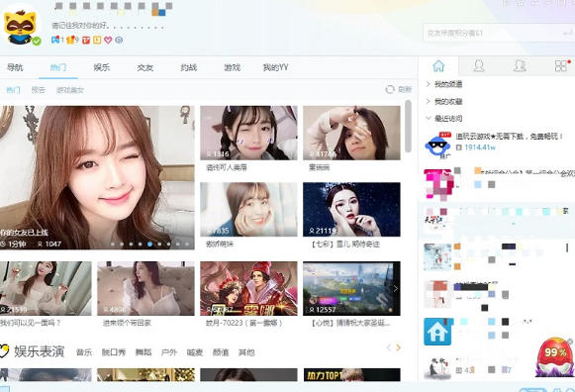This screenshot has height=392, width=575.
Task: Open the ink-painting channel avatar at list bottom
Action: point(437,368)
